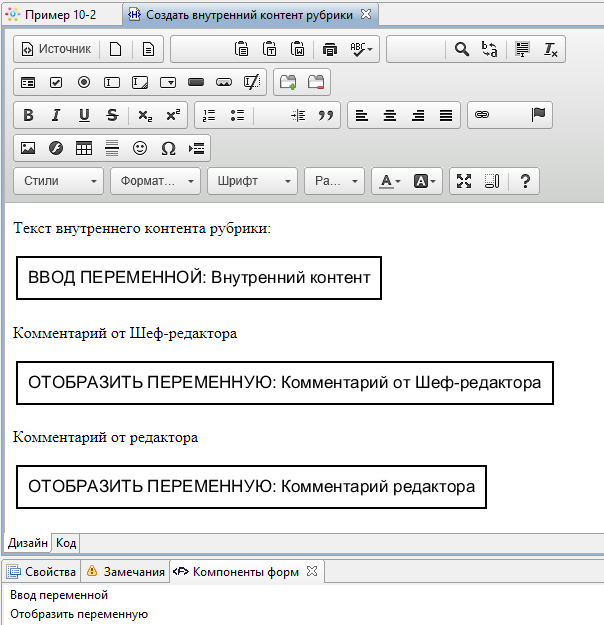Insert anchor using the flag icon
The width and height of the screenshot is (604, 625).
(538, 115)
